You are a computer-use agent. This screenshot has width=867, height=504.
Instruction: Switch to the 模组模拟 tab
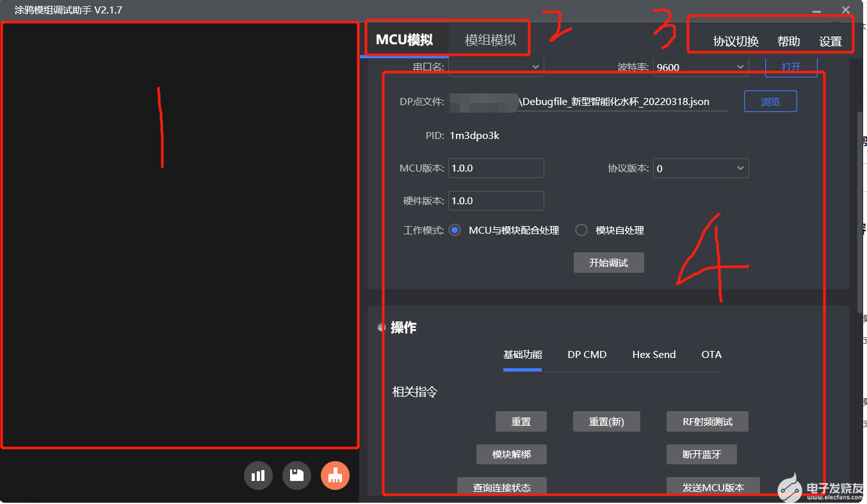tap(490, 40)
